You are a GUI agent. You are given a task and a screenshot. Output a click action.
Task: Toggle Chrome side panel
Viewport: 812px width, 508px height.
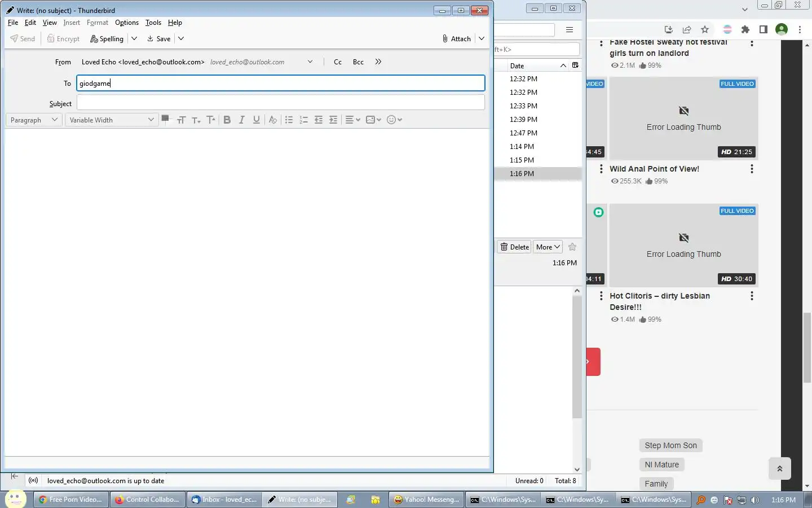(764, 29)
